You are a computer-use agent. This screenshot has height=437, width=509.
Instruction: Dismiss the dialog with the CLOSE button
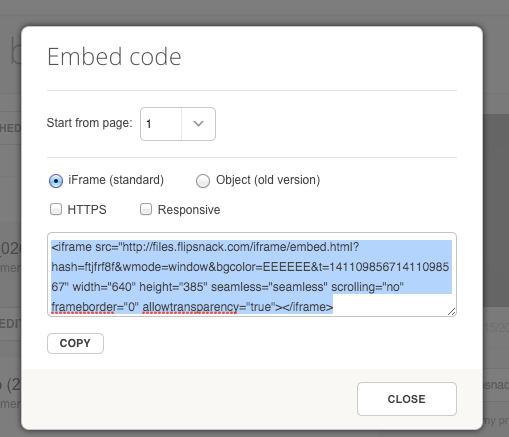click(407, 399)
